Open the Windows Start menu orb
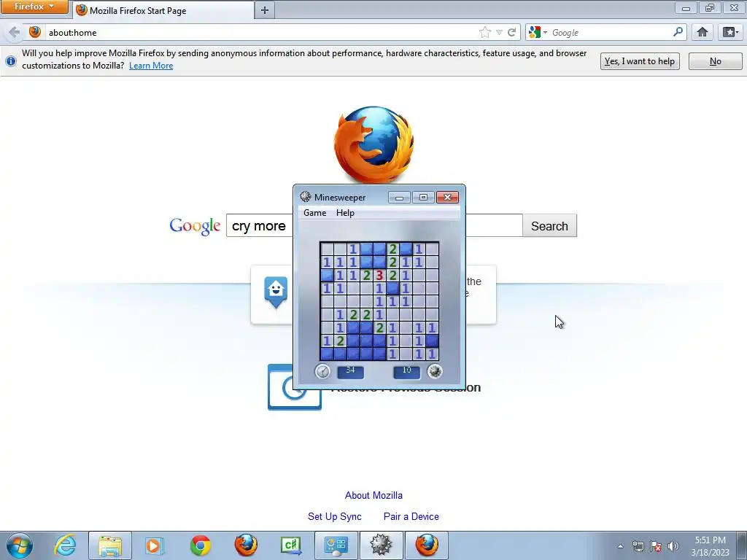 (x=20, y=545)
